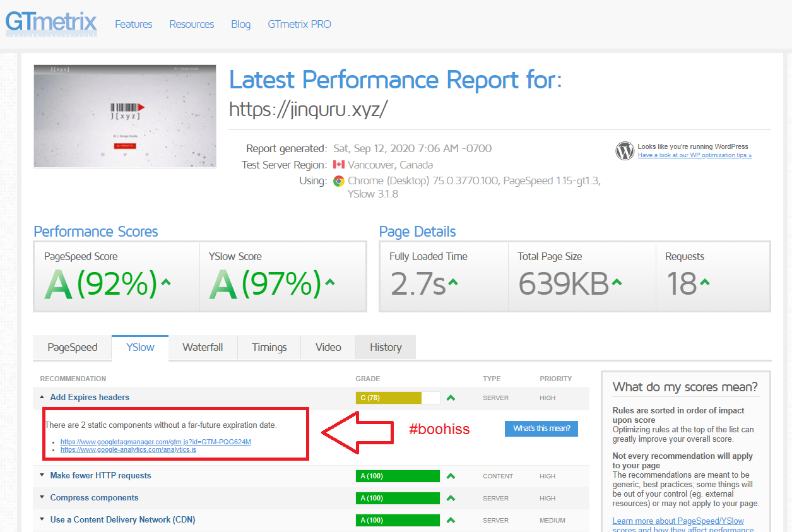Click the Canada flag icon

339,165
